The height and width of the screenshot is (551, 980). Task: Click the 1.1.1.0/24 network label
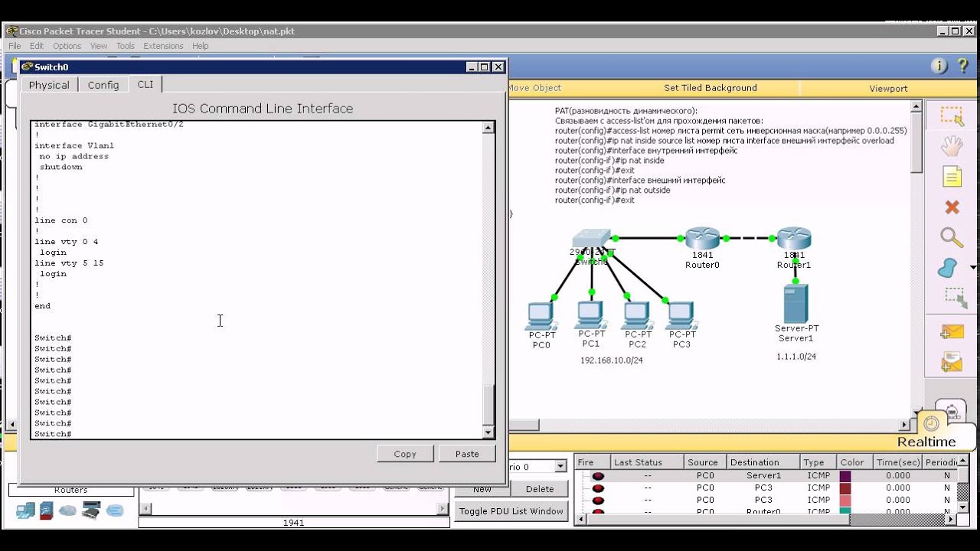click(796, 357)
